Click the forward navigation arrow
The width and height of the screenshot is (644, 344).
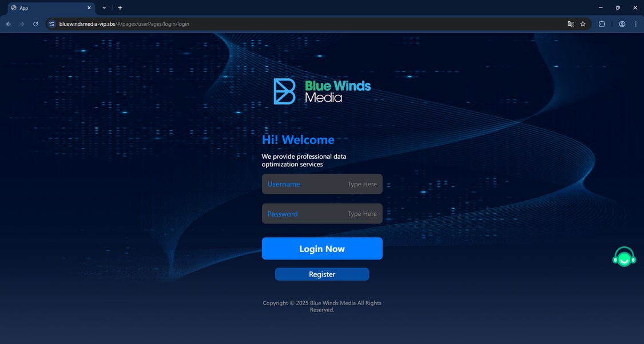click(x=22, y=24)
